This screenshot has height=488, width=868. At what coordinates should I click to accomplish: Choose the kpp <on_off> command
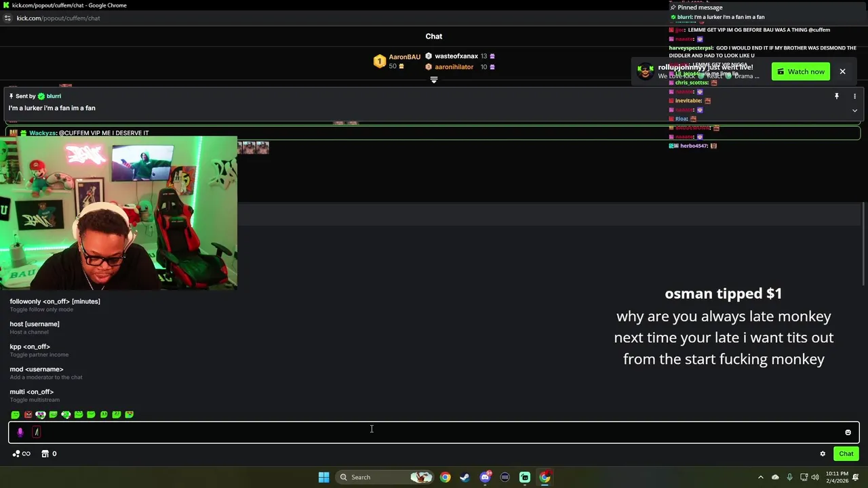(39, 350)
